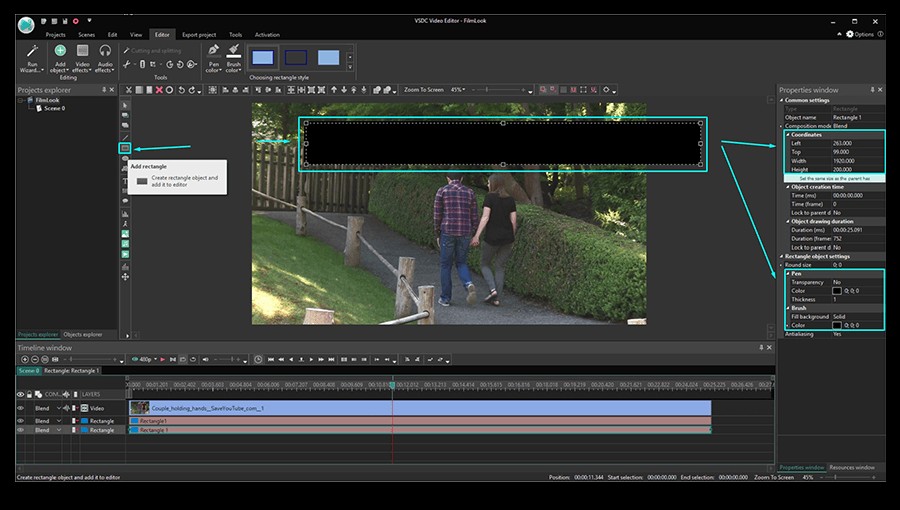Click the splitting tool icon in Tools group
The height and width of the screenshot is (510, 900).
[127, 64]
